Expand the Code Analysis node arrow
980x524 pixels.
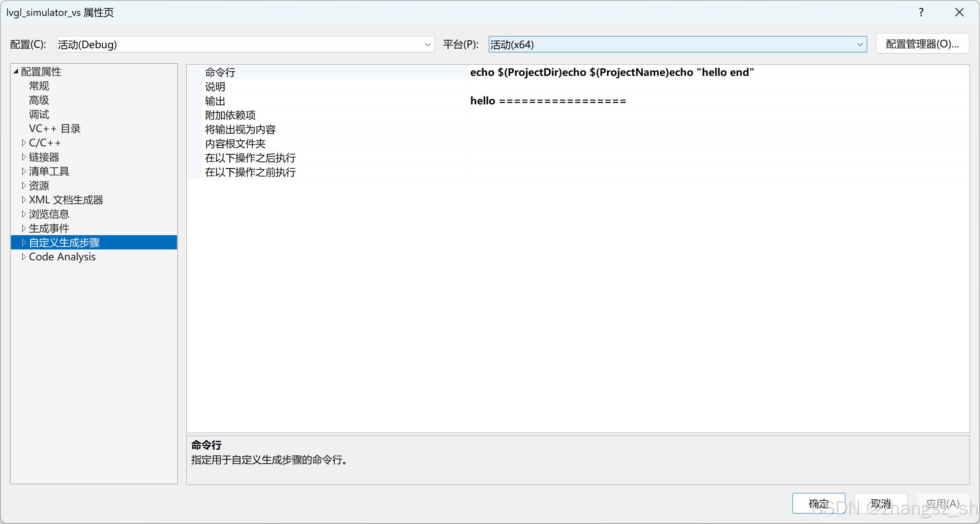(x=24, y=257)
